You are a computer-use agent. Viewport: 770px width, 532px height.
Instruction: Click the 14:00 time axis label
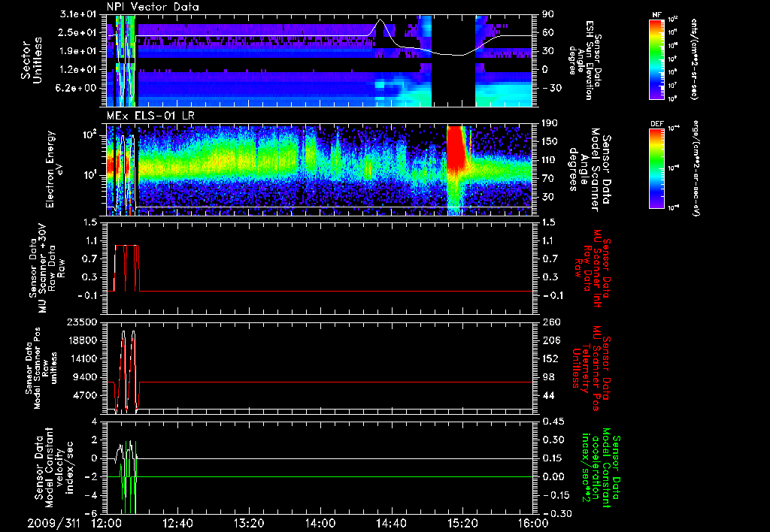(320, 523)
